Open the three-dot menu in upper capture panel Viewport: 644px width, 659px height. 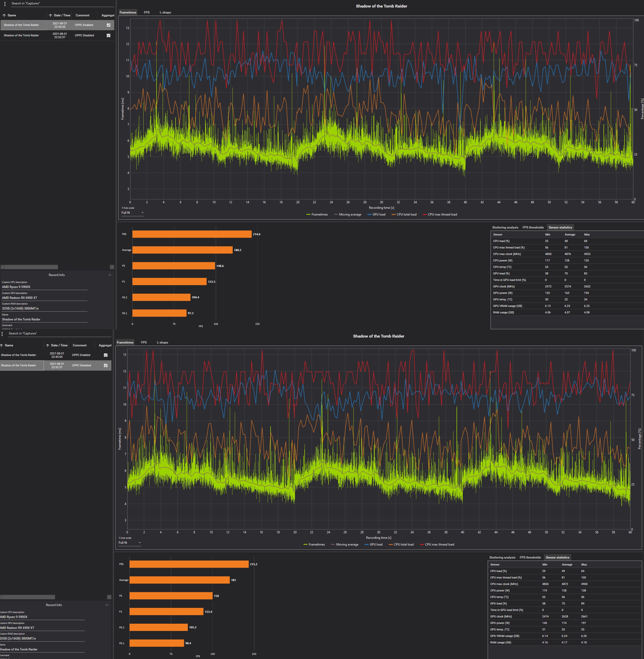pyautogui.click(x=5, y=4)
